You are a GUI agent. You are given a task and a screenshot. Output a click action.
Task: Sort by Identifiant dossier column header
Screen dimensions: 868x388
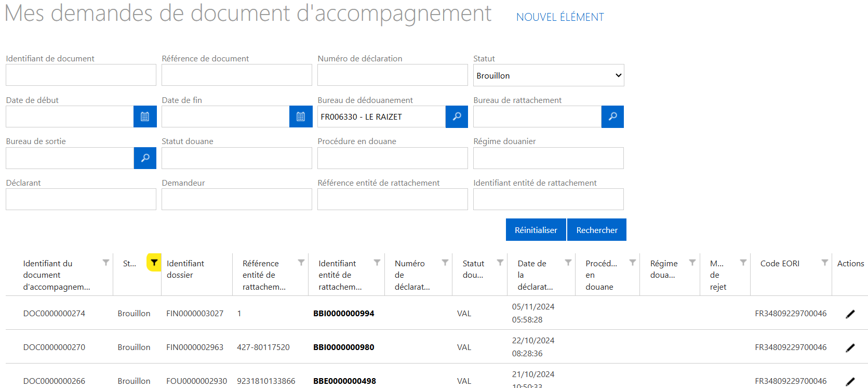coord(185,269)
